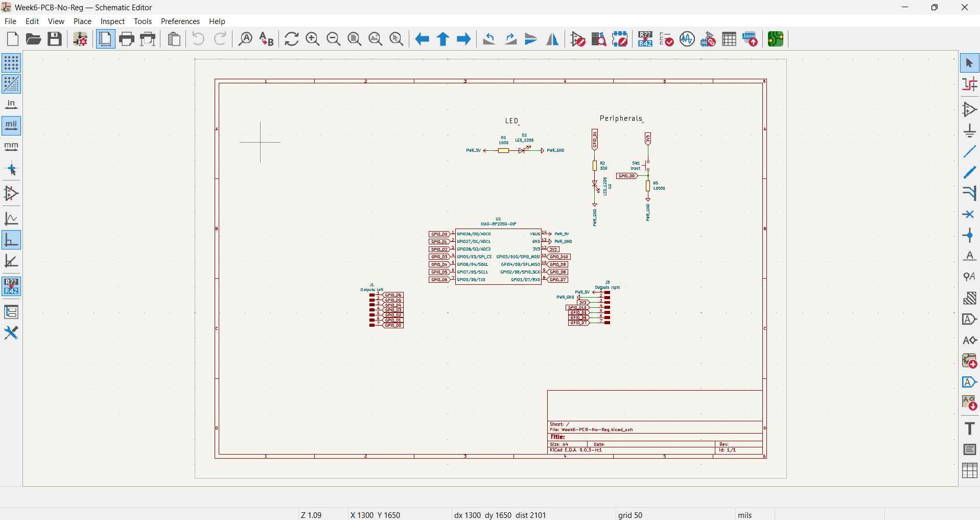This screenshot has width=980, height=520.
Task: Rotate selection counterclockwise
Action: 489,39
